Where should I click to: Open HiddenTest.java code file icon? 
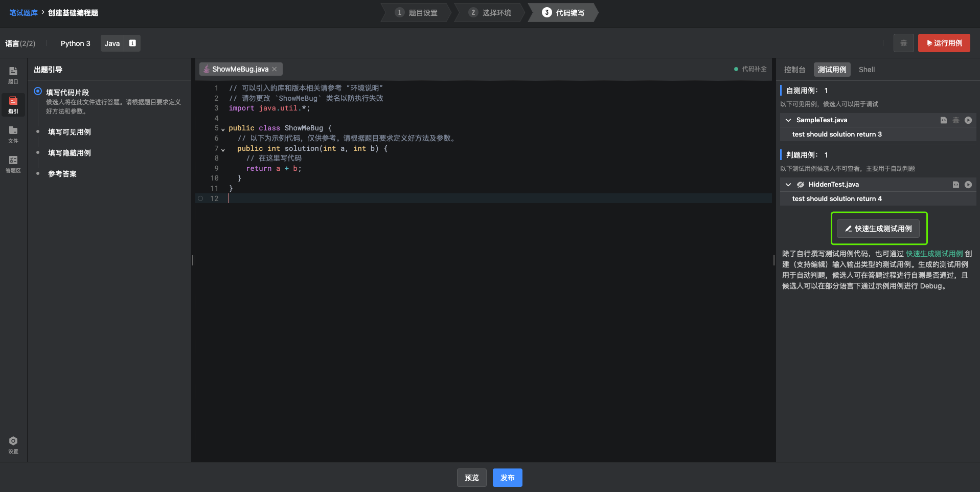(x=956, y=185)
